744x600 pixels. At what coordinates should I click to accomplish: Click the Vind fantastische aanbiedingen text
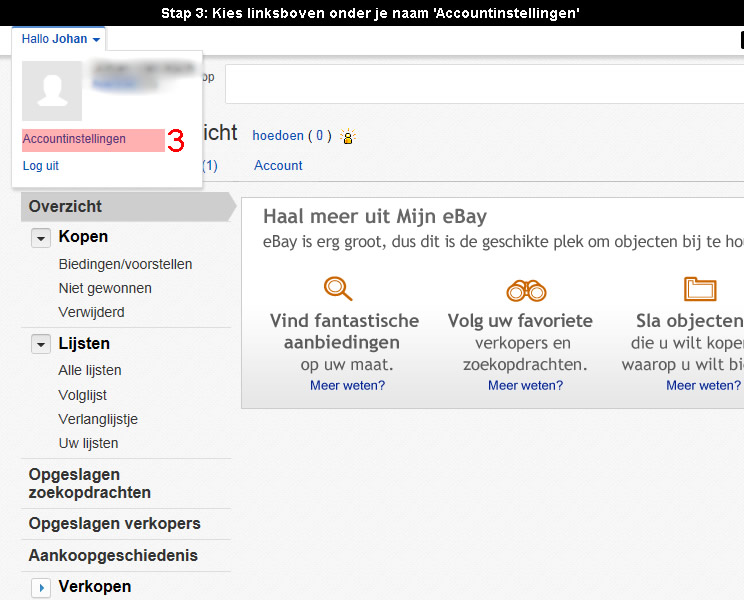pos(344,332)
